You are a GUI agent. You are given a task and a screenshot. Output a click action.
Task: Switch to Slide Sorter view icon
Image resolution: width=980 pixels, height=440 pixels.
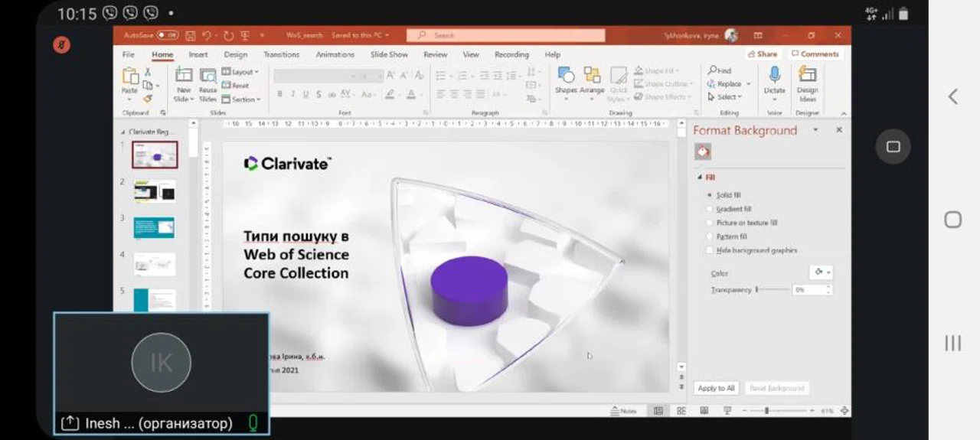pos(681,411)
